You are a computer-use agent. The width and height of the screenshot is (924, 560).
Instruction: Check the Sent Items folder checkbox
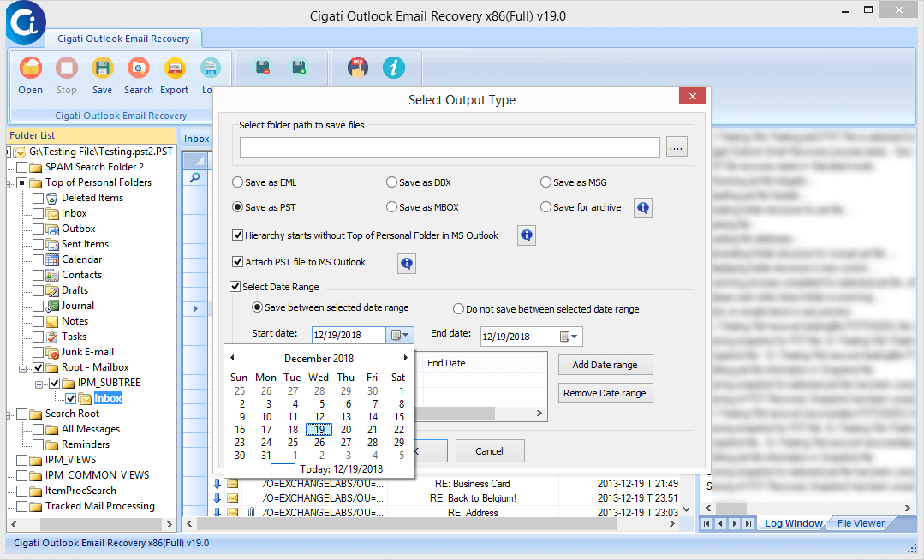(38, 244)
